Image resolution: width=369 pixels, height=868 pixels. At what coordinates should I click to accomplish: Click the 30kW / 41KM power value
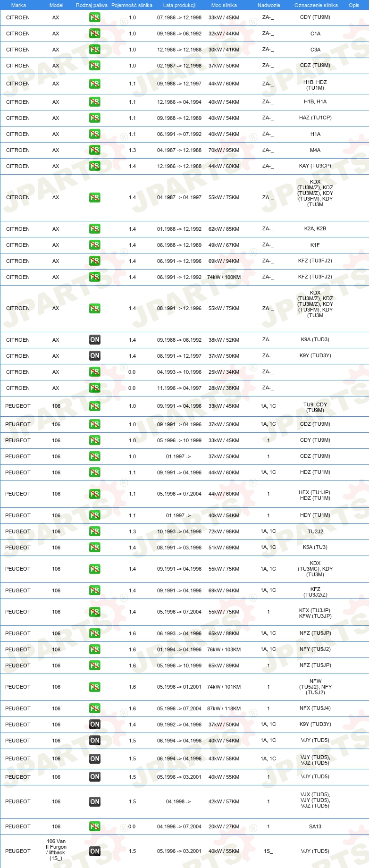[x=224, y=50]
